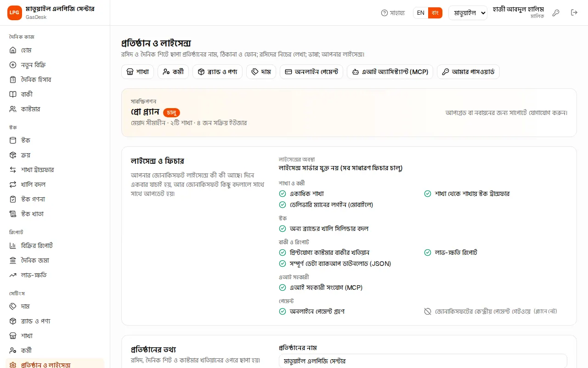
Task: Open শাখা in the sidebar settings
Action: coord(55,336)
